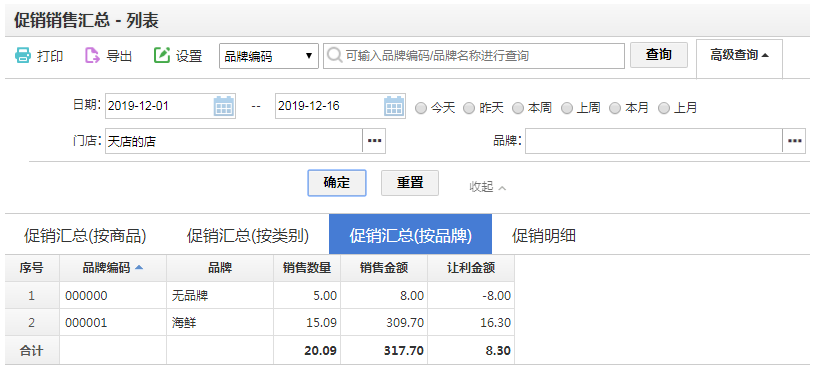Click the export icon
Viewport: 822px width, 370px height.
click(x=92, y=56)
